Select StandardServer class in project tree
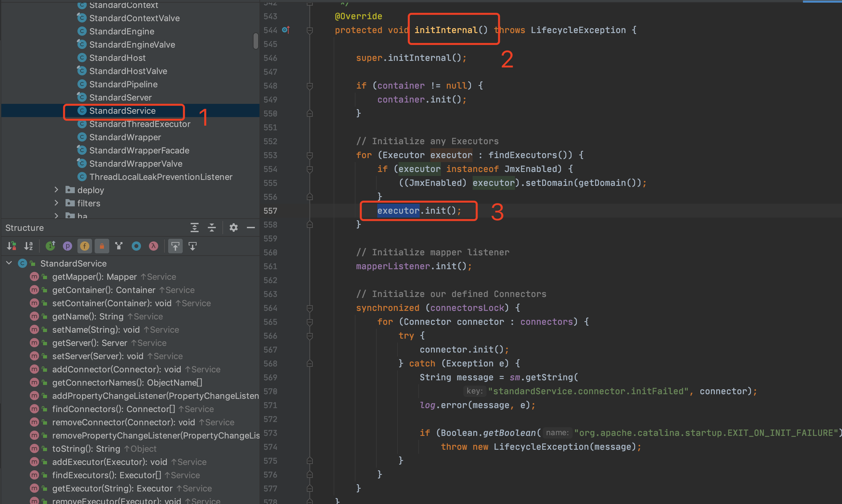 point(120,98)
